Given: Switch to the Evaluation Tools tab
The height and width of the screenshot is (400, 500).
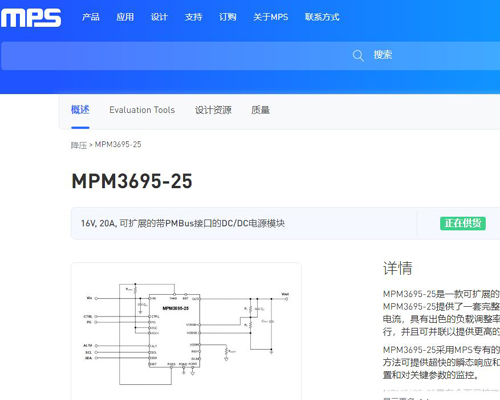Looking at the screenshot, I should pos(142,110).
